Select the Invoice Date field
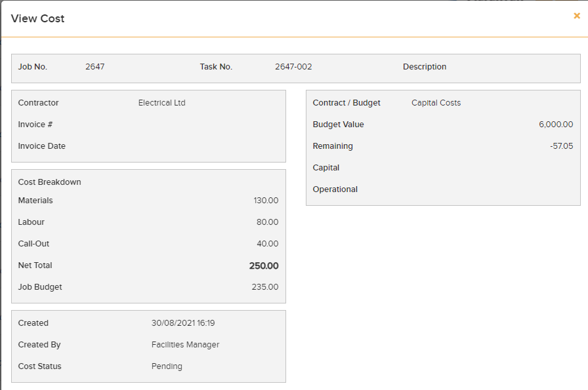Image resolution: width=588 pixels, height=390 pixels. point(41,146)
